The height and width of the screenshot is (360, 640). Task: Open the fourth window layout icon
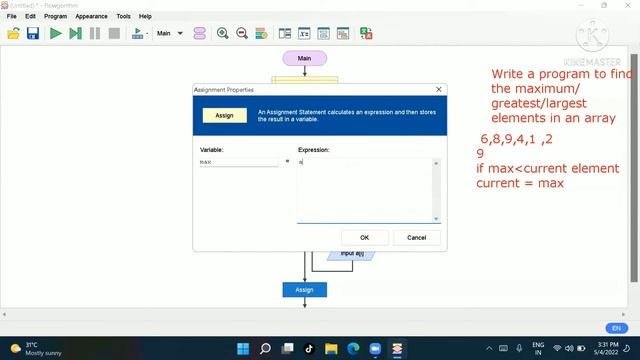343,33
